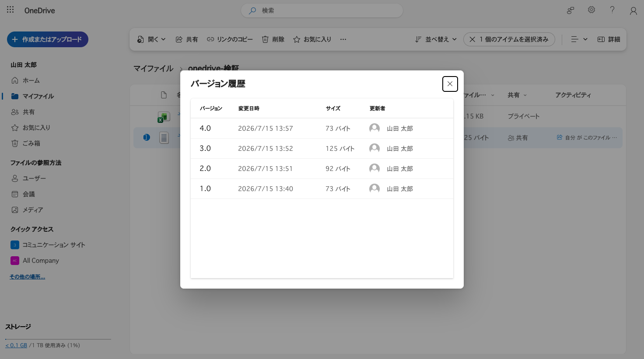Click お気に入り star in the toolbar

click(x=312, y=39)
